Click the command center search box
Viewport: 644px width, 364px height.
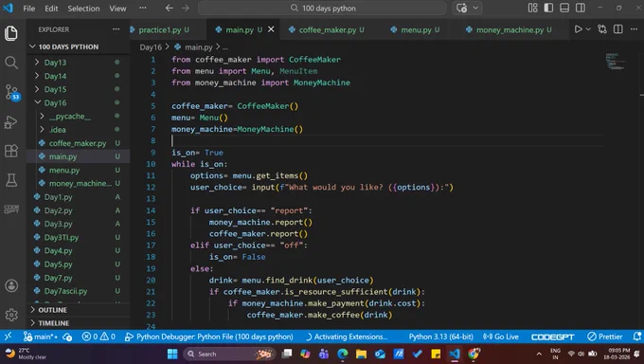click(x=322, y=8)
